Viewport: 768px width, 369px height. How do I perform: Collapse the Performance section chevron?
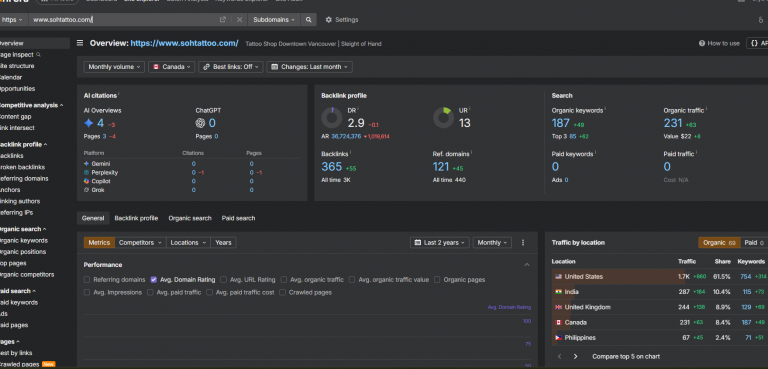click(527, 265)
